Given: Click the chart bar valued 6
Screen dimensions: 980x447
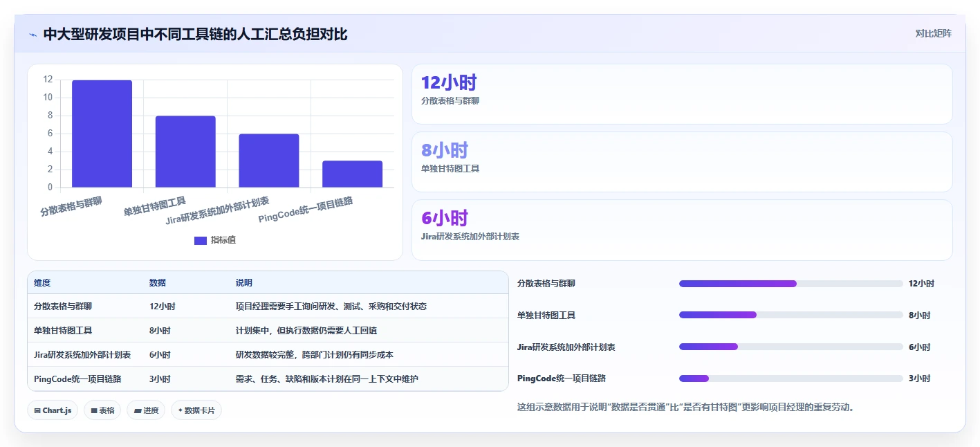Looking at the screenshot, I should tap(269, 161).
